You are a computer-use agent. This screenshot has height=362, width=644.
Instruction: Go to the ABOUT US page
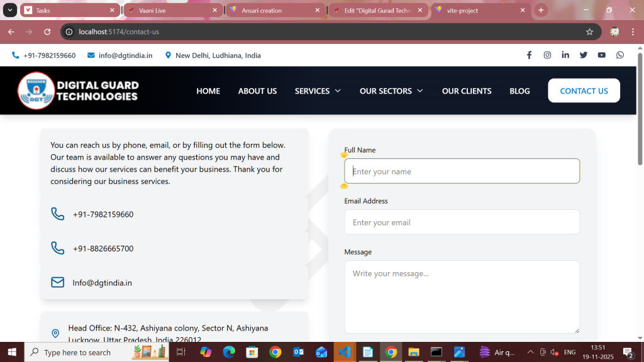[257, 91]
